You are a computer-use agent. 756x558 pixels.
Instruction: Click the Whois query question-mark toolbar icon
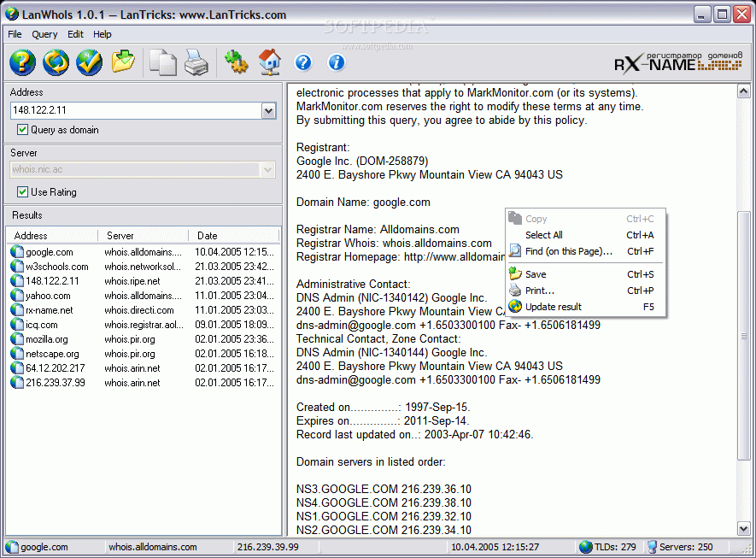tap(22, 62)
